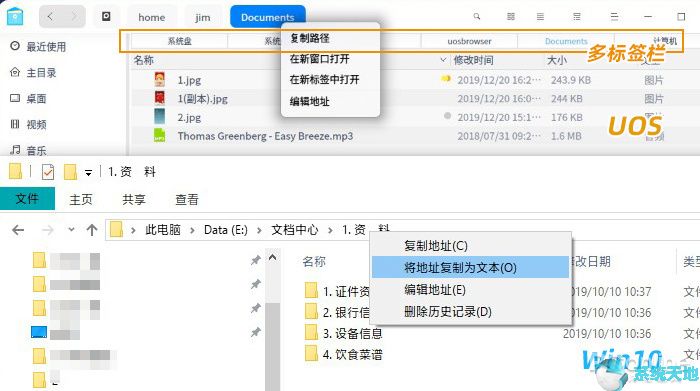Open the quick access toolbar dropdown
Screen dimensions: 700x391
(x=88, y=173)
